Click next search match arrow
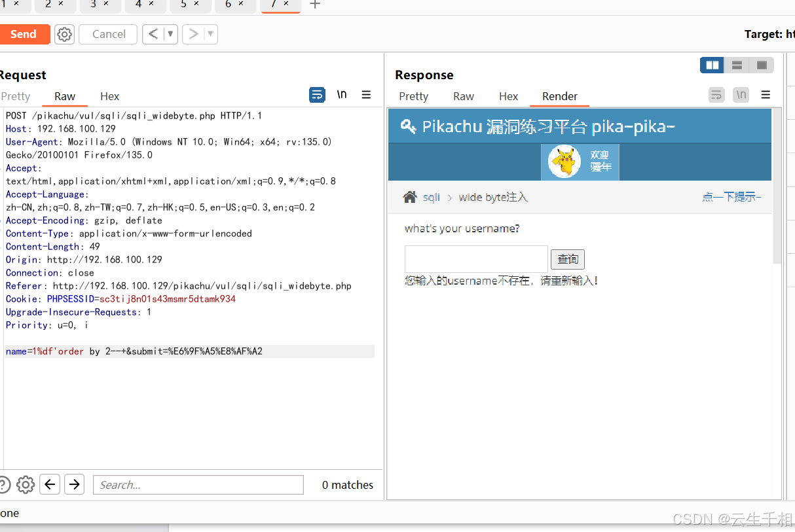Viewport: 795px width, 532px height. [x=75, y=485]
